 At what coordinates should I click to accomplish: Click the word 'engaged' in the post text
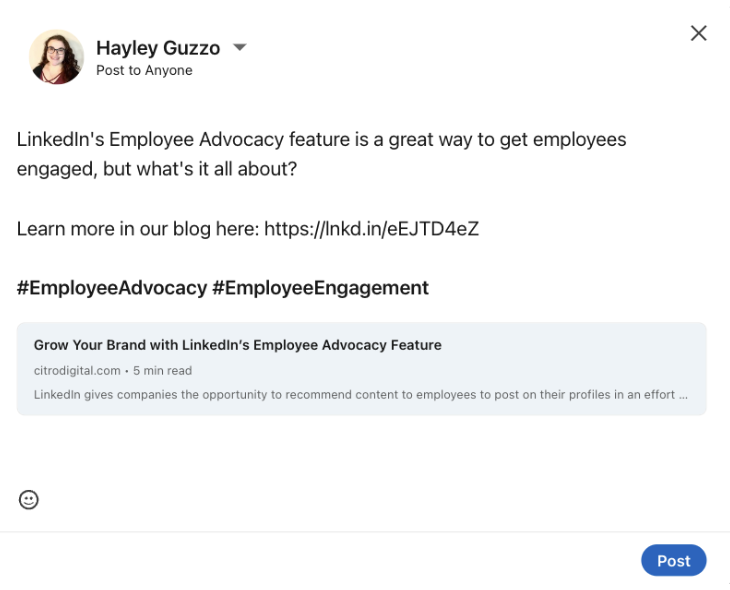[x=57, y=170]
